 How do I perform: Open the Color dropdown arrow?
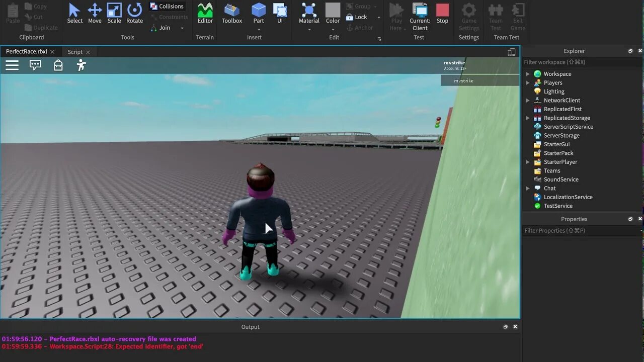pos(333,29)
